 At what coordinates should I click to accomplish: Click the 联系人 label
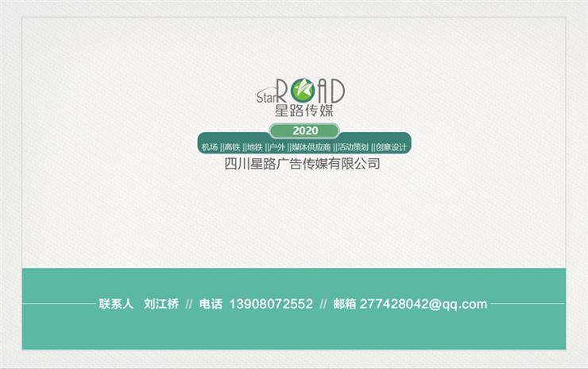[x=116, y=304]
